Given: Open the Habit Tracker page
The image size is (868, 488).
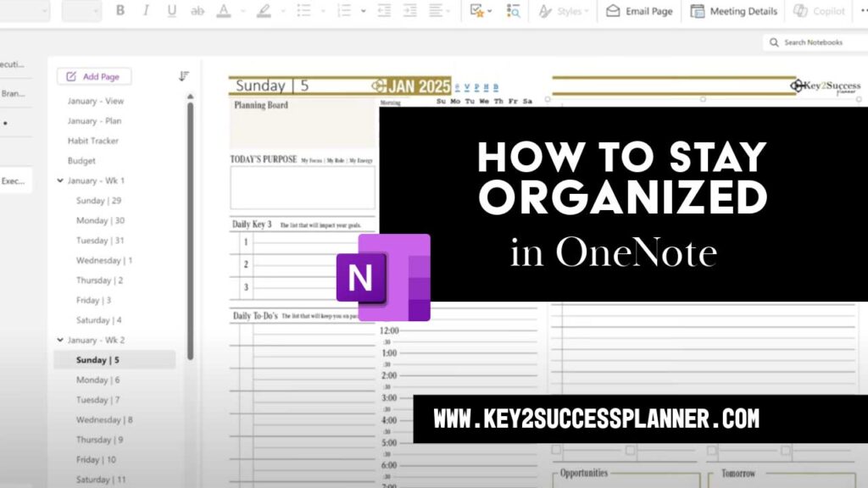Looking at the screenshot, I should (94, 141).
